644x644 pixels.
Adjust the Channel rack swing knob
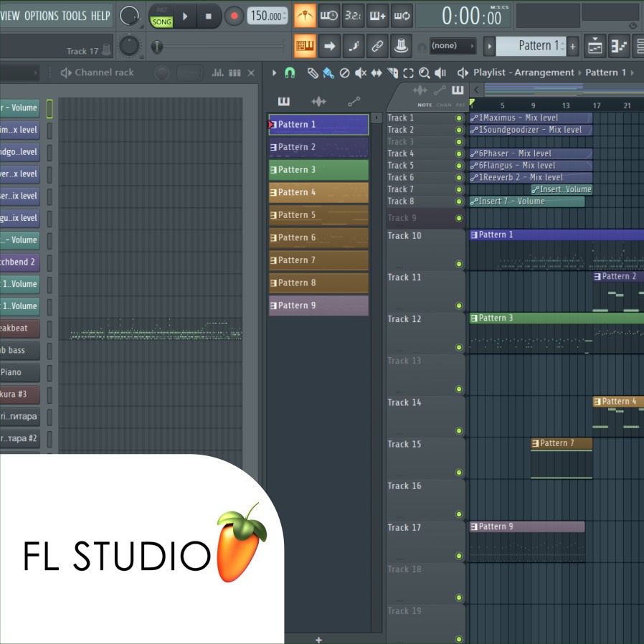coord(162,74)
